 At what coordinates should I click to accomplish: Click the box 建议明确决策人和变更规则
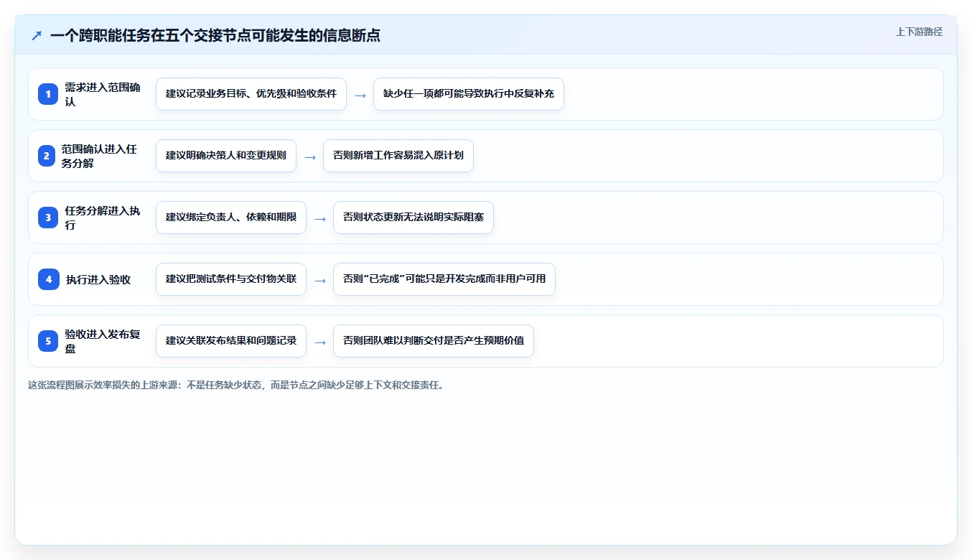pyautogui.click(x=226, y=156)
